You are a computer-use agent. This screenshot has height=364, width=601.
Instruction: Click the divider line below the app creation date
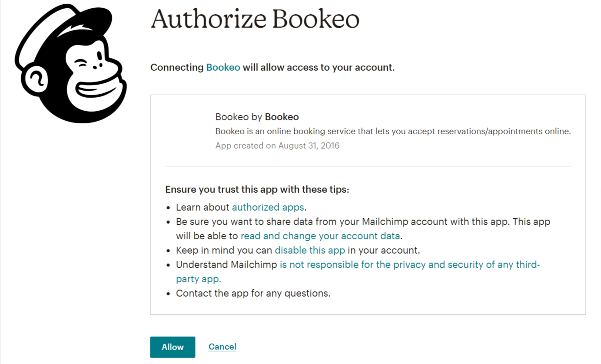coord(368,167)
